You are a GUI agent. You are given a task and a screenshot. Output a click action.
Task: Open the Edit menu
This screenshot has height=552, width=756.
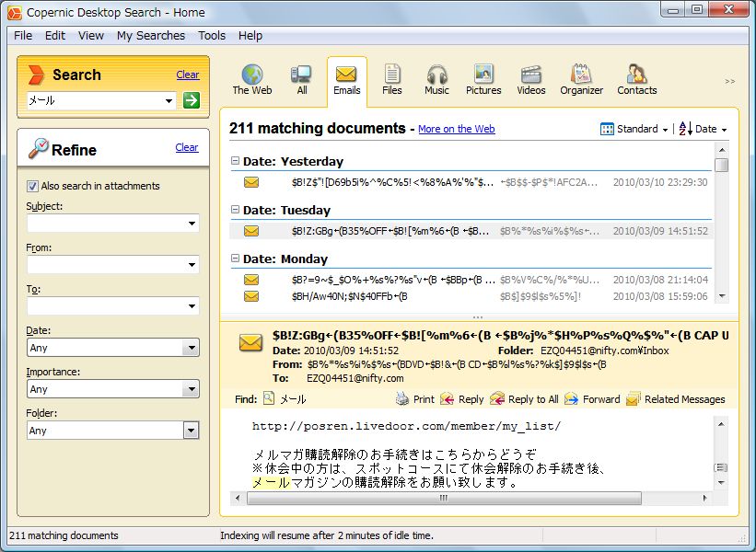click(x=55, y=36)
